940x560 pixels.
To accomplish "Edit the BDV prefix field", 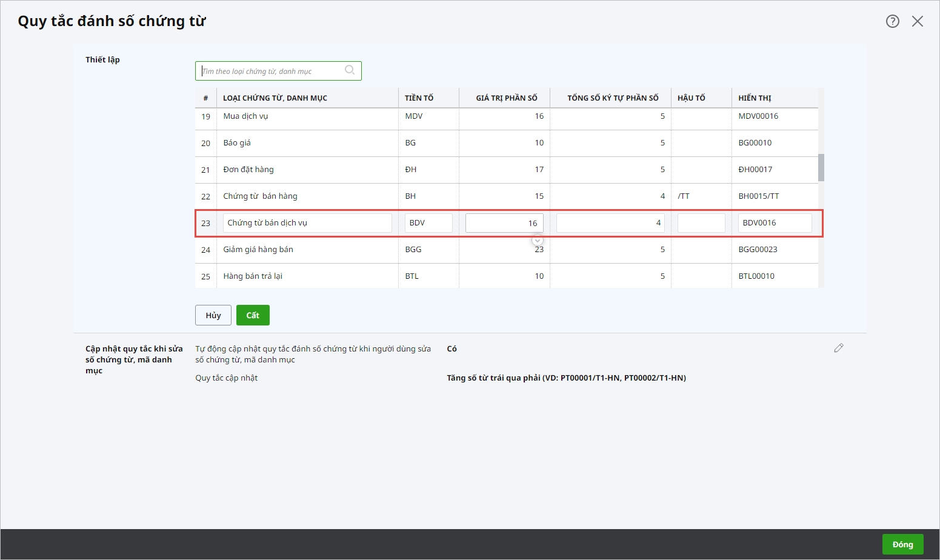I will click(428, 223).
